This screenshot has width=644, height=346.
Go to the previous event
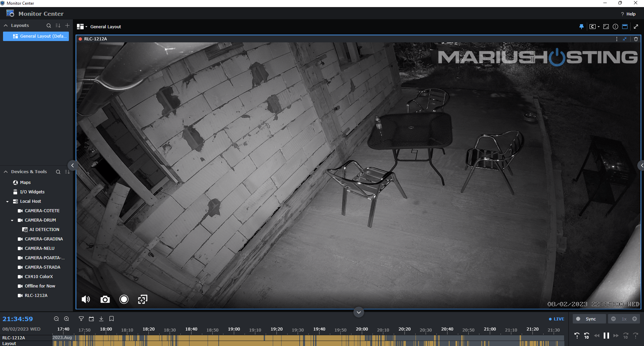[577, 336]
